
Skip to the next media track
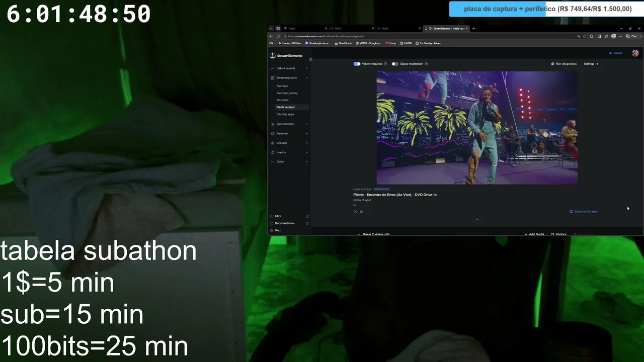coord(361,212)
